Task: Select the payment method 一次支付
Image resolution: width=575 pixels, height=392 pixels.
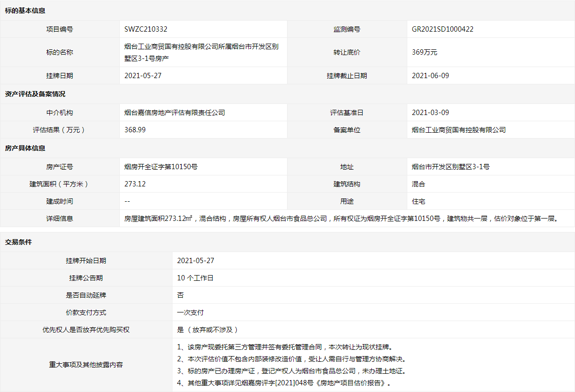Action: [x=191, y=312]
